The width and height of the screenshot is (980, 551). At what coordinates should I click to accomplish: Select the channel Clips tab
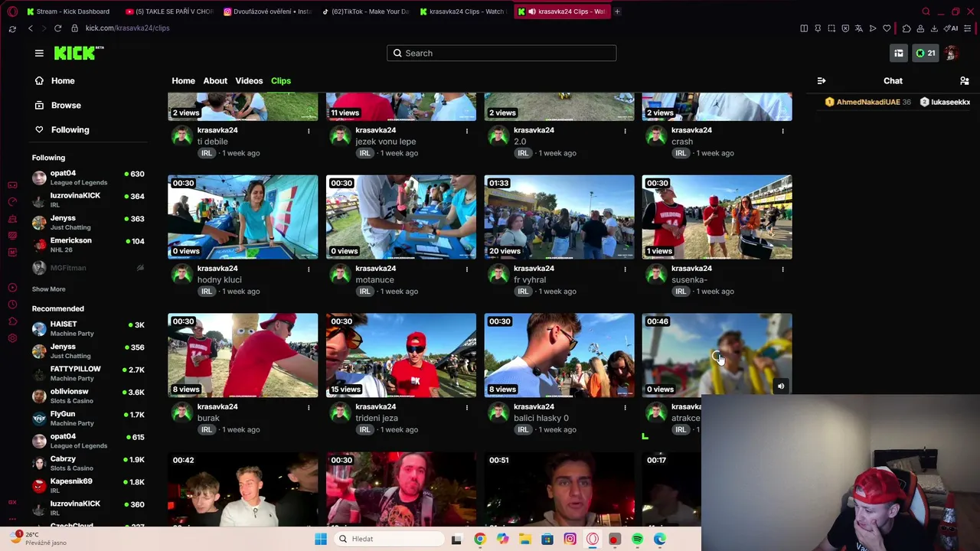(x=281, y=80)
